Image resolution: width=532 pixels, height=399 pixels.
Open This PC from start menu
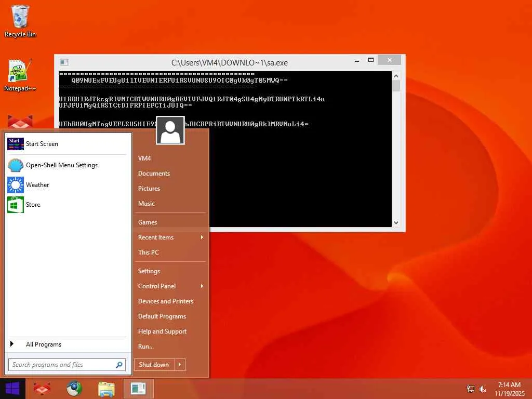tap(170, 252)
